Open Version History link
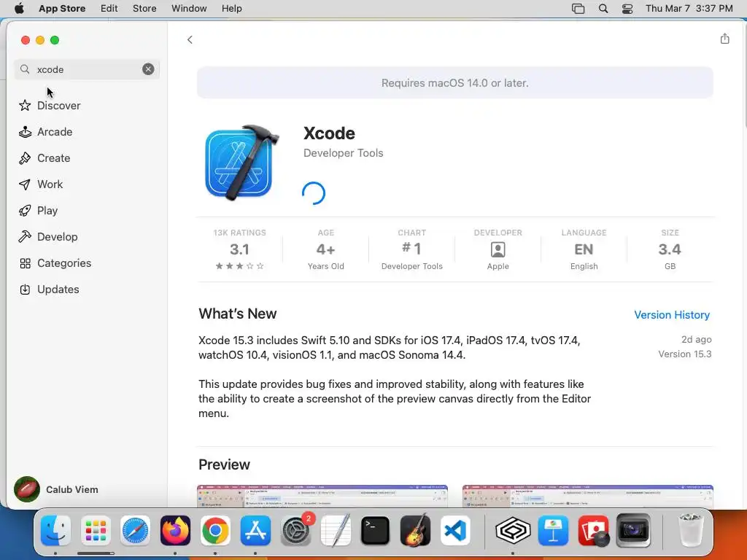Image resolution: width=747 pixels, height=560 pixels. coord(672,315)
